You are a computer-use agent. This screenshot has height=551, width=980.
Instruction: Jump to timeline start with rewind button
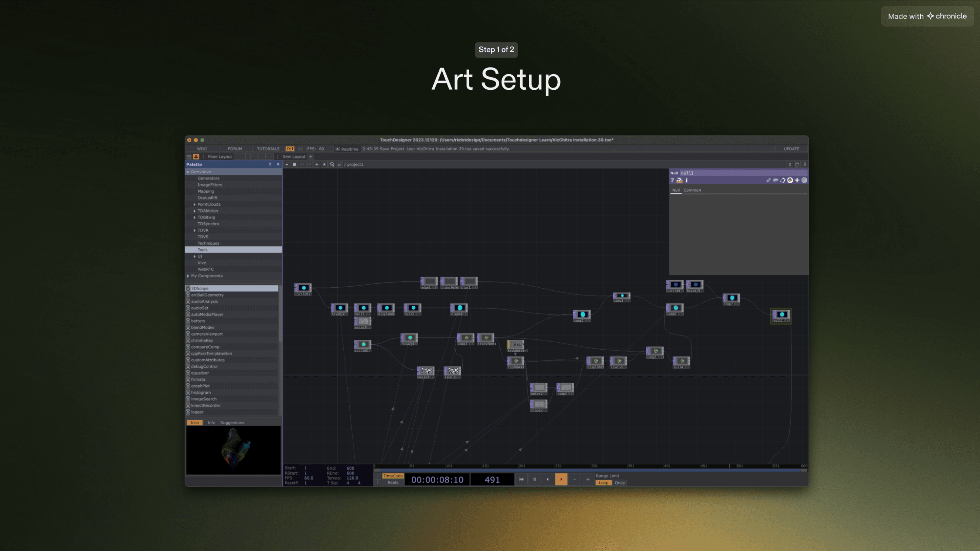pyautogui.click(x=521, y=479)
